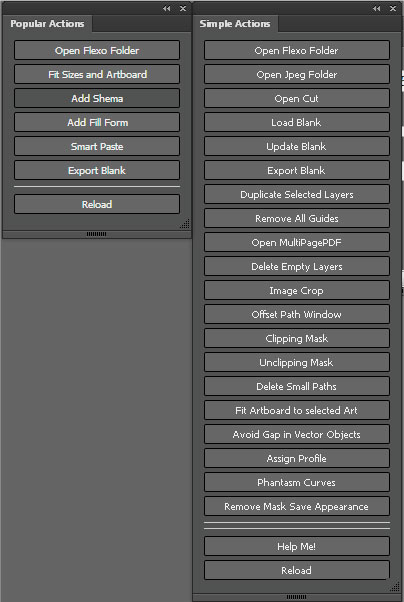404x602 pixels.
Task: Open Phantasm Curves action
Action: [297, 482]
